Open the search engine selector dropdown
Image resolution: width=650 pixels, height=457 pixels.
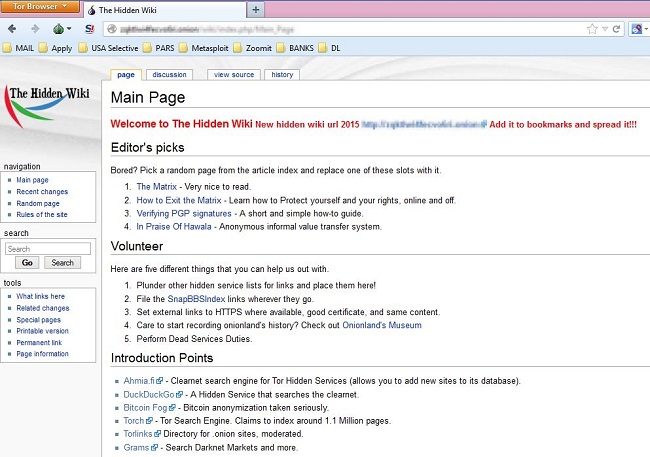(x=639, y=29)
